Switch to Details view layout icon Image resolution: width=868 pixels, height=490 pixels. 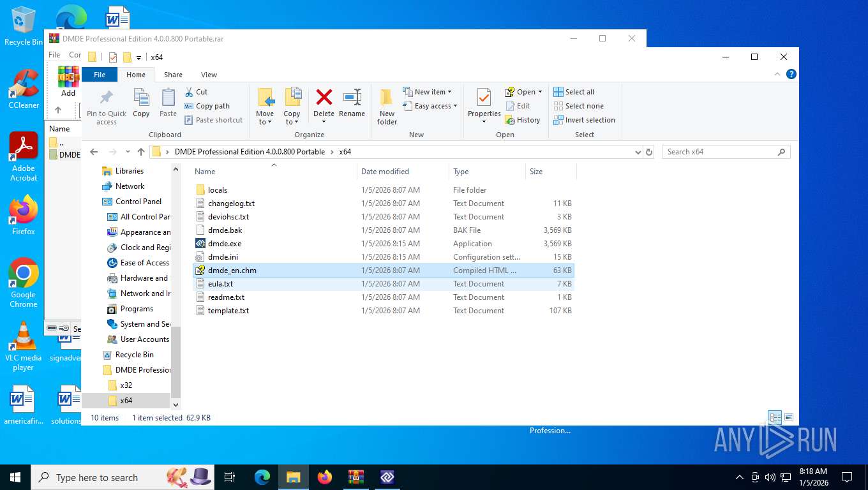(775, 418)
